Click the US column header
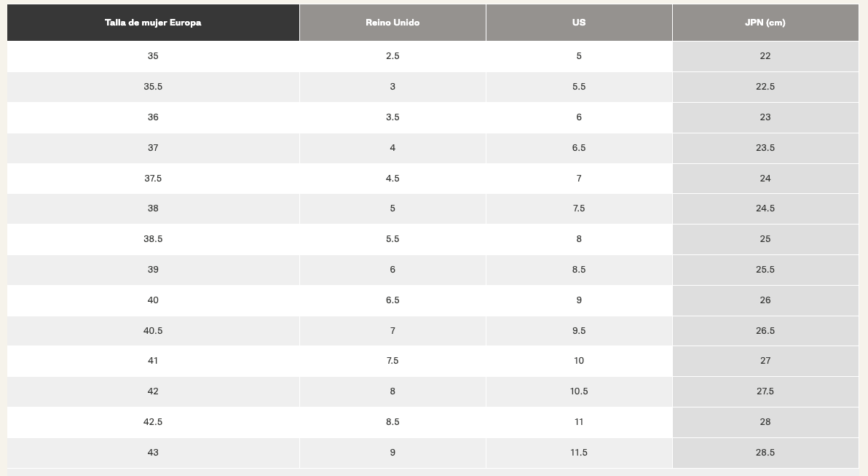This screenshot has width=868, height=476. (579, 23)
